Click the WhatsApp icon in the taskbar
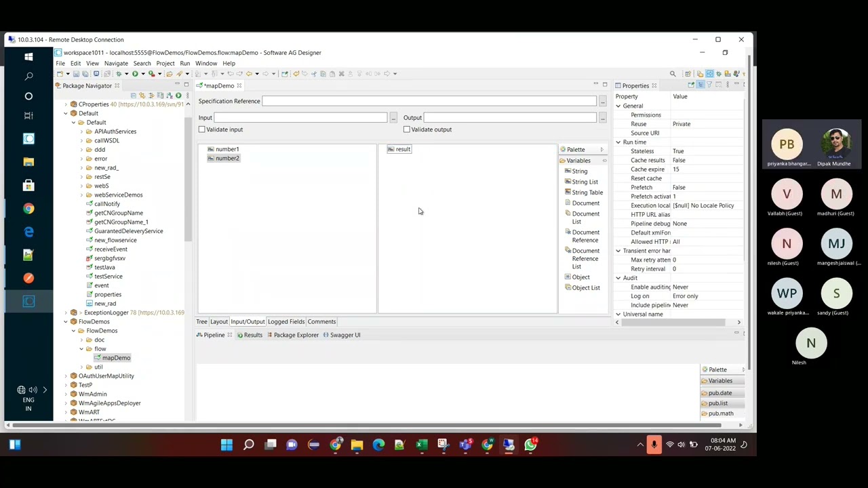Viewport: 868px width, 488px height. pyautogui.click(x=530, y=445)
